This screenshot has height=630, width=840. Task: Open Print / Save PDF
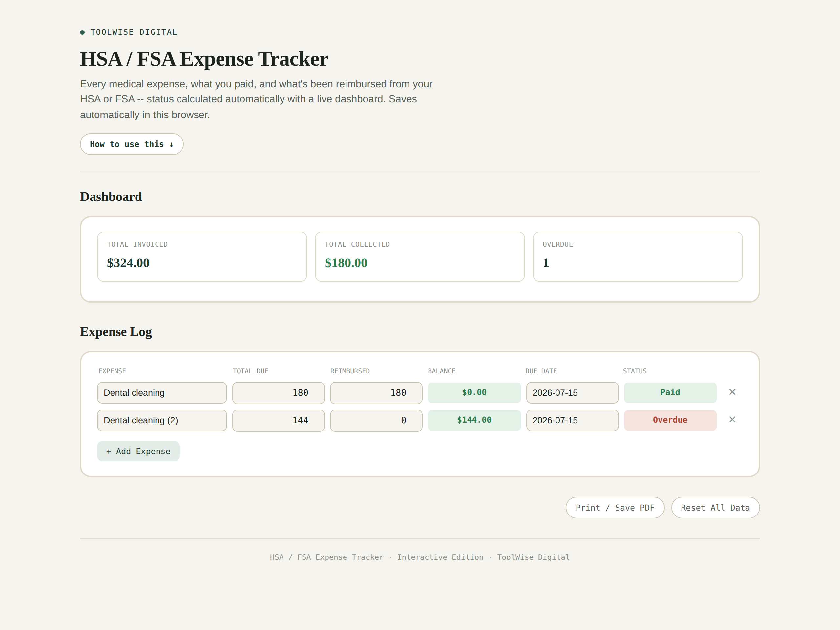coord(615,508)
